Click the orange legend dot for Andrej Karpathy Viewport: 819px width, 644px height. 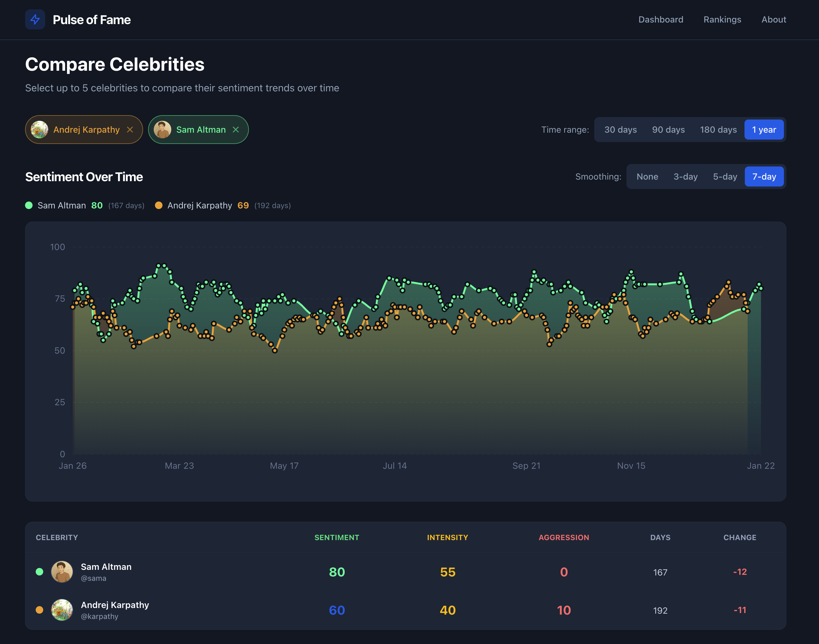158,206
